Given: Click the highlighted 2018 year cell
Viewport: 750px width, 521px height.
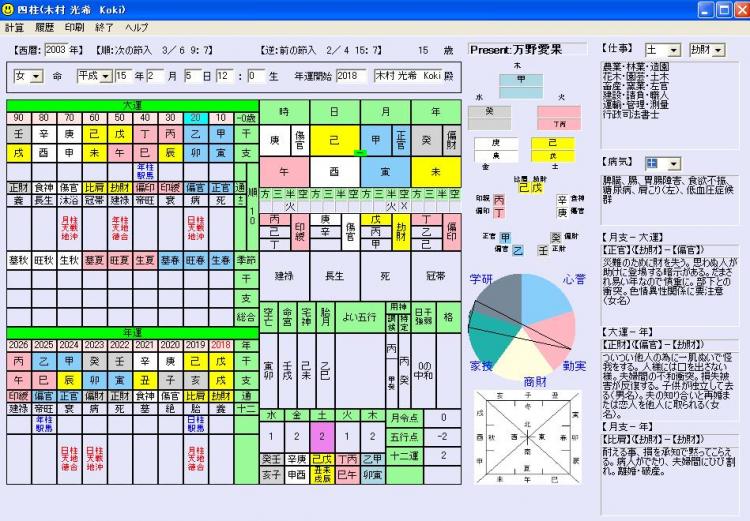Looking at the screenshot, I should point(220,345).
